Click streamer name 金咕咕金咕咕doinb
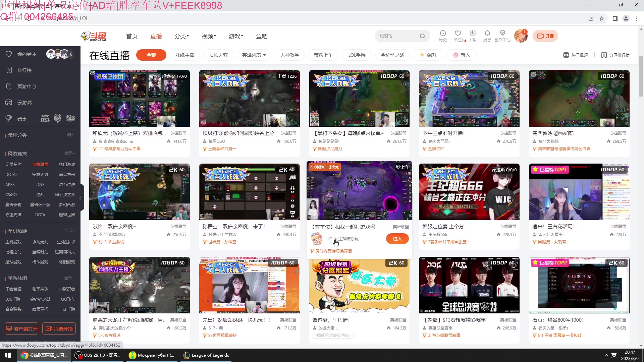 [116, 141]
